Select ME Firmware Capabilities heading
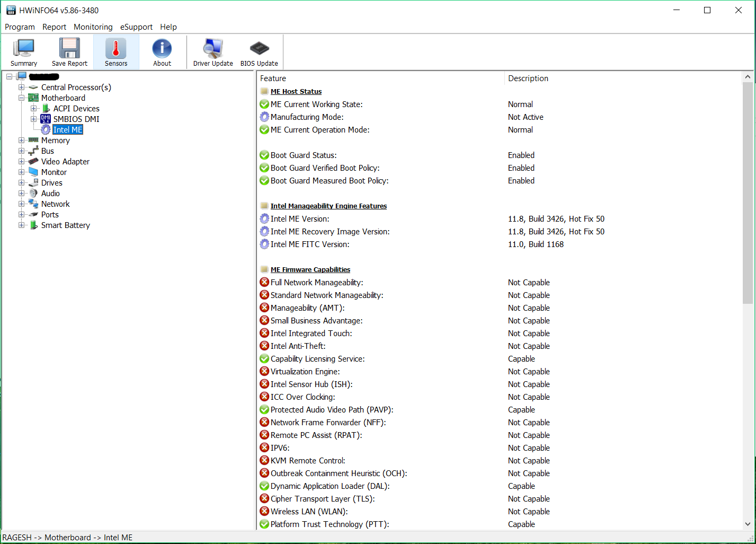This screenshot has height=544, width=756. [x=310, y=270]
